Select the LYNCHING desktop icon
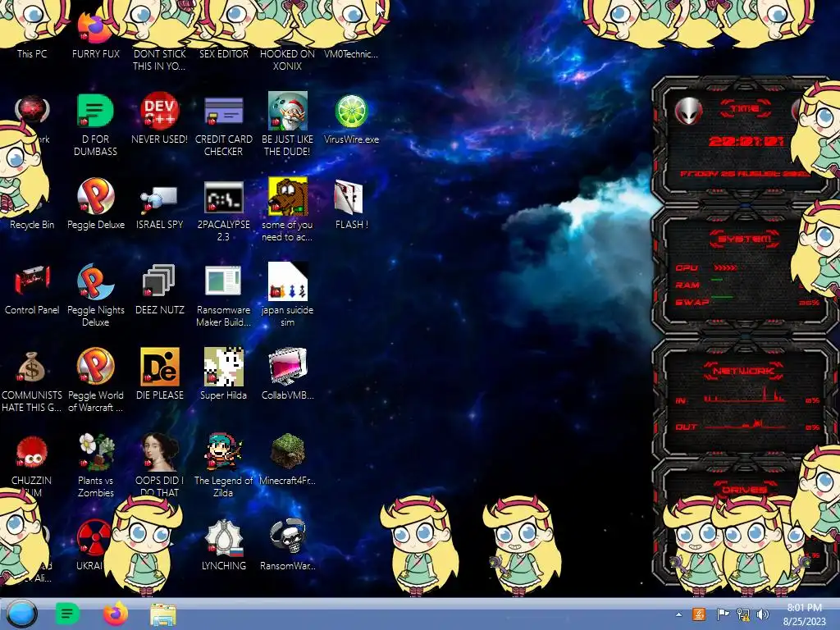The height and width of the screenshot is (630, 840). tap(223, 537)
